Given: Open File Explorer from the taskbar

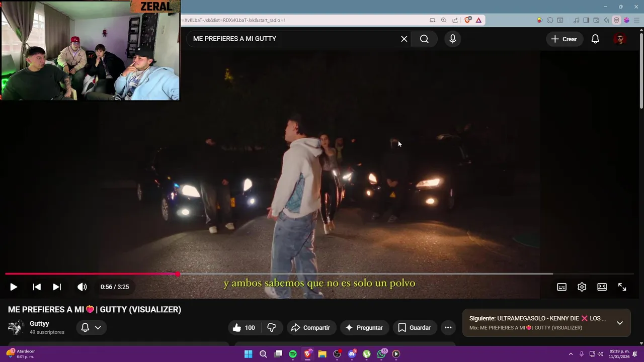Looking at the screenshot, I should (323, 354).
